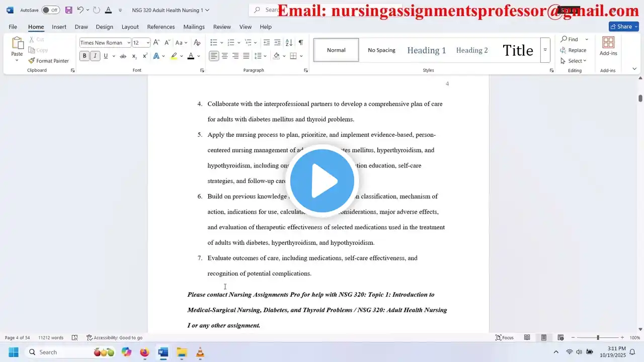
Task: Open Firefox from the taskbar
Action: tap(144, 352)
